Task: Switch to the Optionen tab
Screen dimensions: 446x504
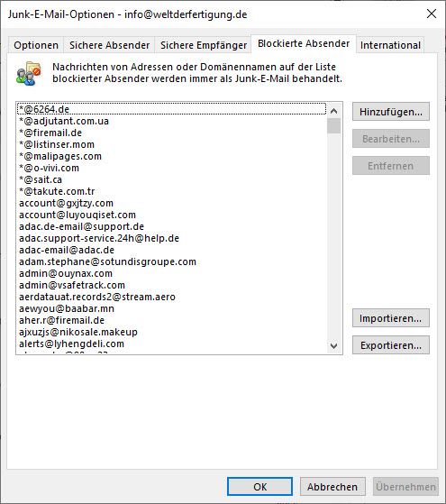Action: click(36, 45)
